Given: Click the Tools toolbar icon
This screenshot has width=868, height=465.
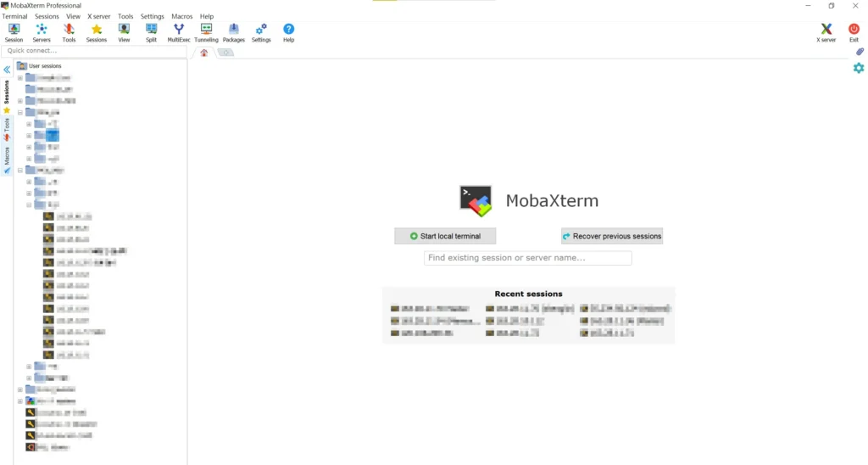Looking at the screenshot, I should pyautogui.click(x=69, y=32).
